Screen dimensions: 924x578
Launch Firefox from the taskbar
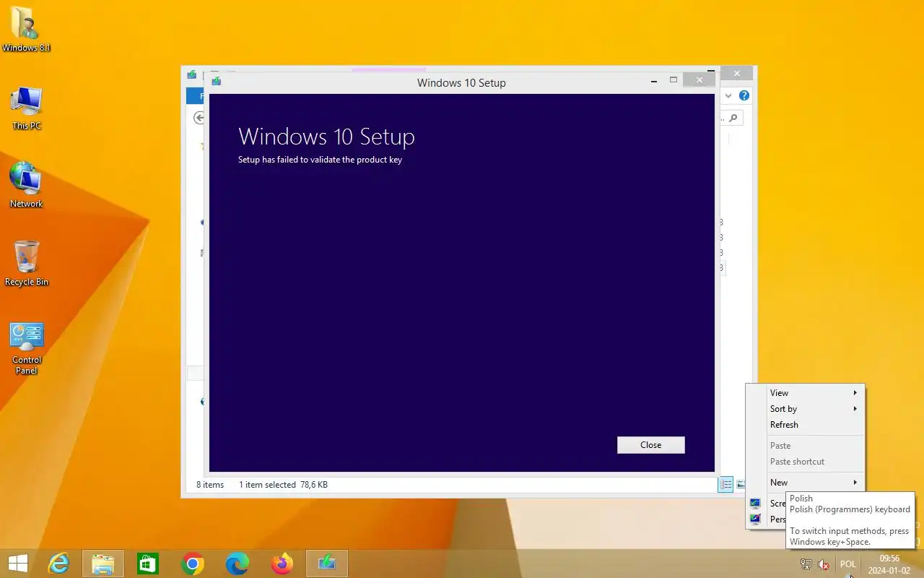click(282, 564)
